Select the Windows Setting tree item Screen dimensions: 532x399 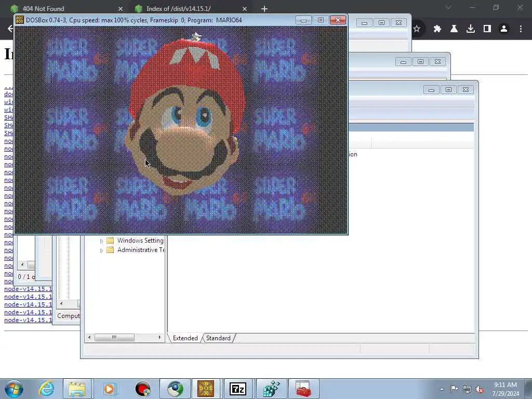point(140,241)
